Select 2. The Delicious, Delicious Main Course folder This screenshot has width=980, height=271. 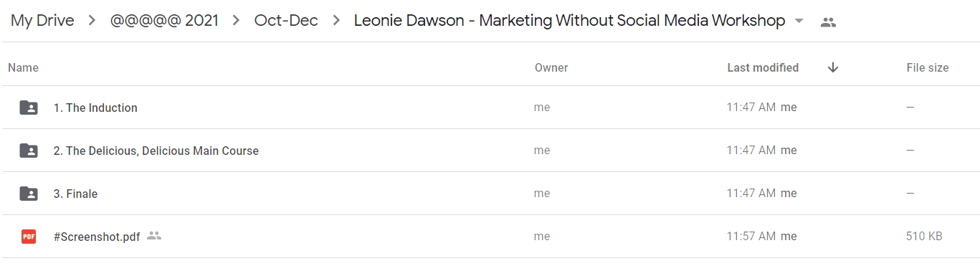156,151
